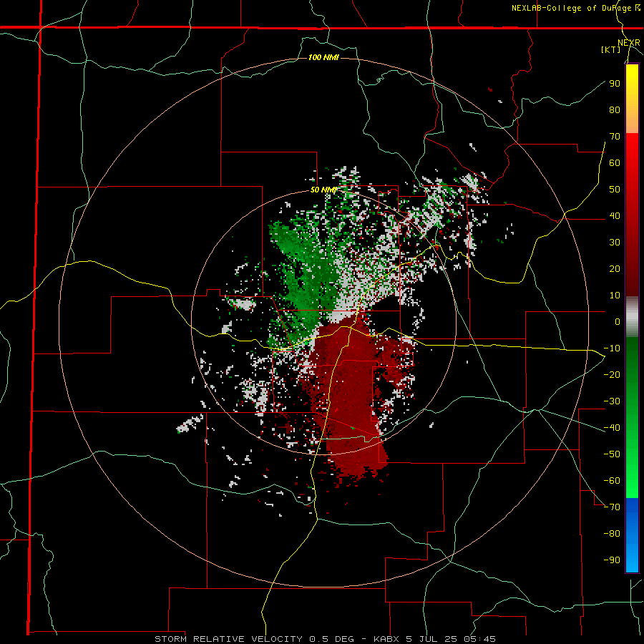Click the -40 value on the velocity scale
The image size is (644, 644).
(612, 428)
